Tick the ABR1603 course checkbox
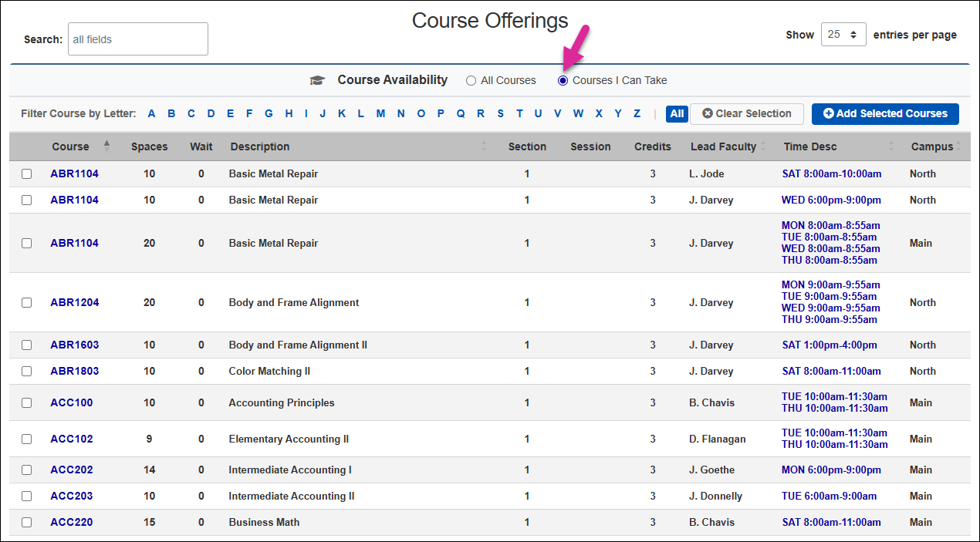Viewport: 980px width, 542px height. click(27, 345)
